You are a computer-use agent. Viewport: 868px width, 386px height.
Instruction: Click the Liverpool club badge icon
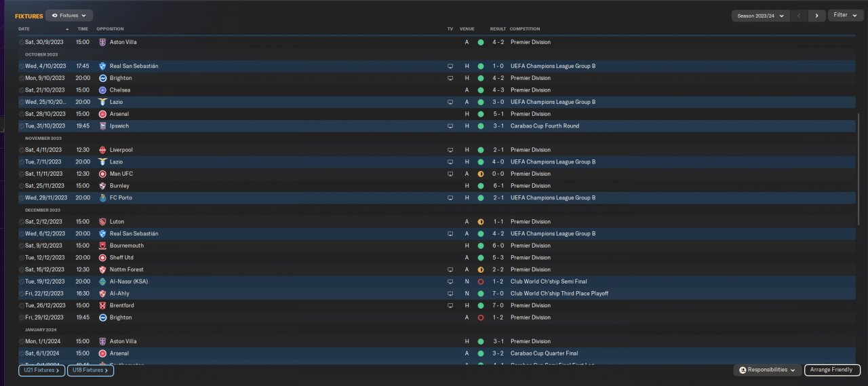(102, 150)
